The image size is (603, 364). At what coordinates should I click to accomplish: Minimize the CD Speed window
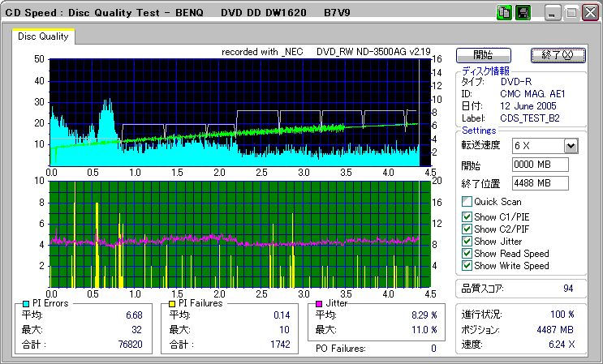point(553,13)
